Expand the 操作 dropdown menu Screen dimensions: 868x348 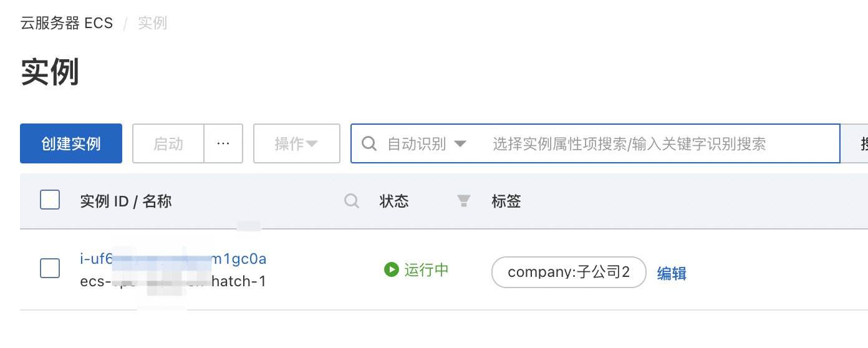(297, 143)
